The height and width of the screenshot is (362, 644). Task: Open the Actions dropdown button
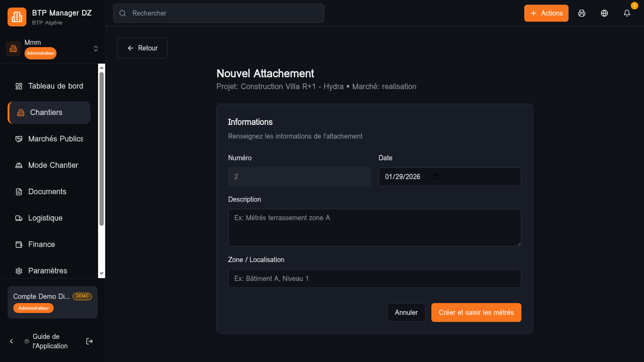(x=546, y=13)
